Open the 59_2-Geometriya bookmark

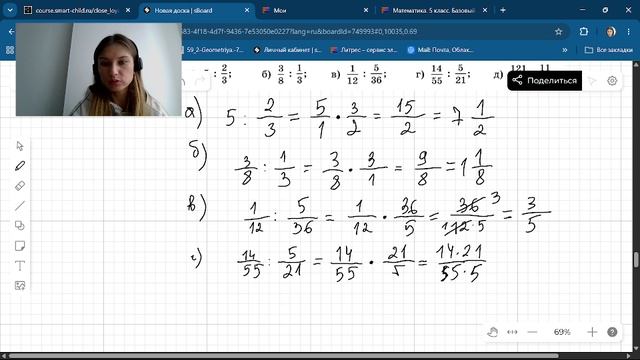(212, 50)
